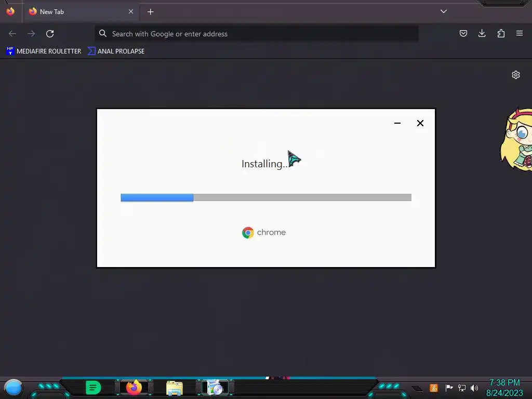Click the Chrome installation progress bar

coord(266,197)
